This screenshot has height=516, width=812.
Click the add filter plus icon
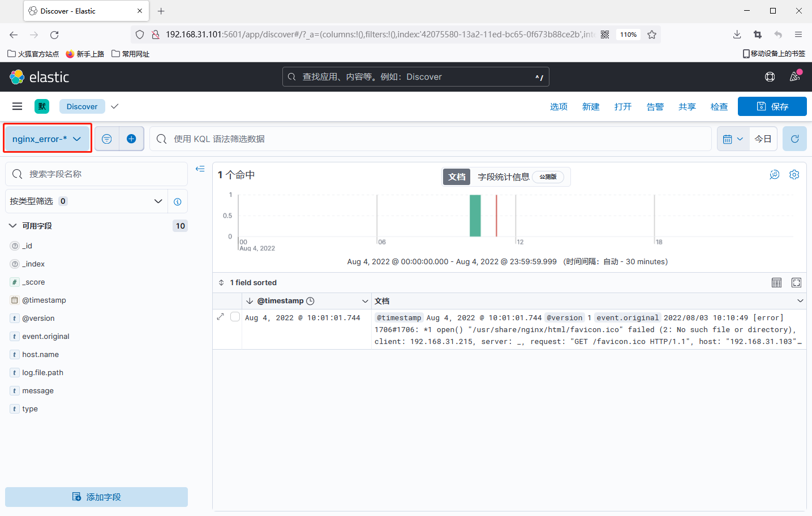(131, 139)
